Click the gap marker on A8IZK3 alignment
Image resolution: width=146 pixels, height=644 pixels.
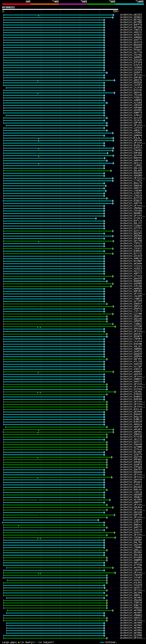coord(39,16)
